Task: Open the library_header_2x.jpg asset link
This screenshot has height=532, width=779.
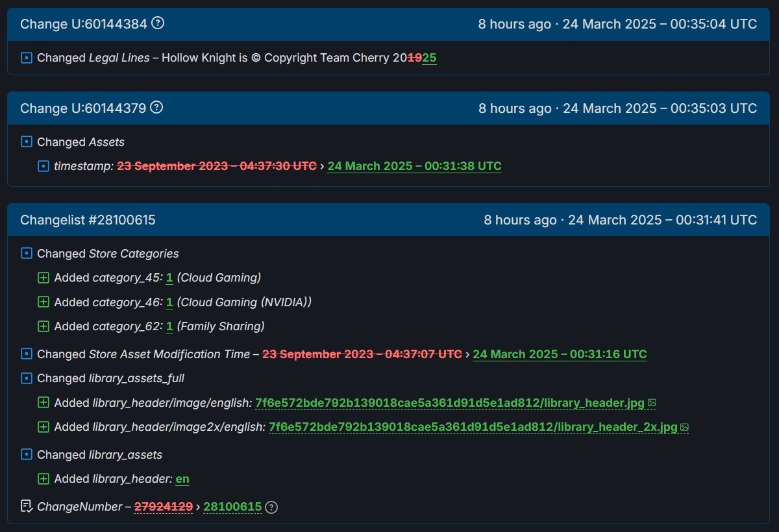Action: [x=473, y=427]
